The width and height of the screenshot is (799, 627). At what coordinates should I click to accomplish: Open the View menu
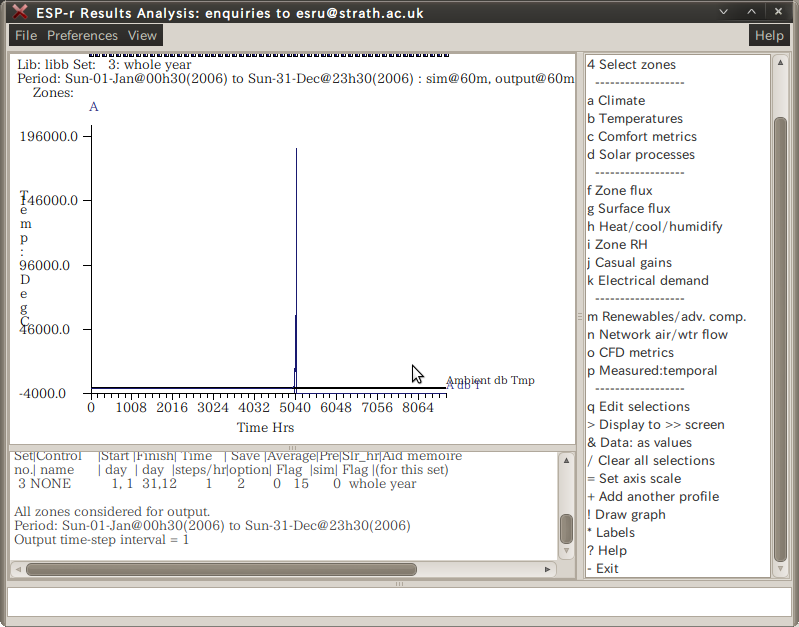click(x=142, y=35)
